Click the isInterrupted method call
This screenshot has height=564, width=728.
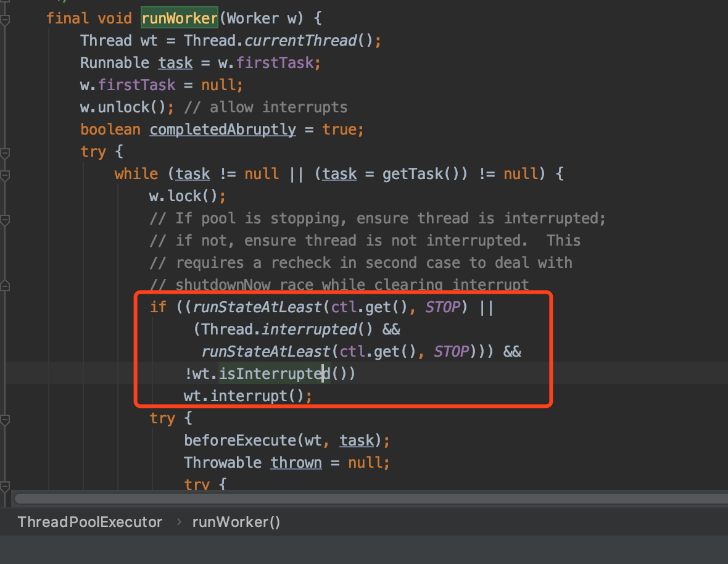[x=275, y=374]
